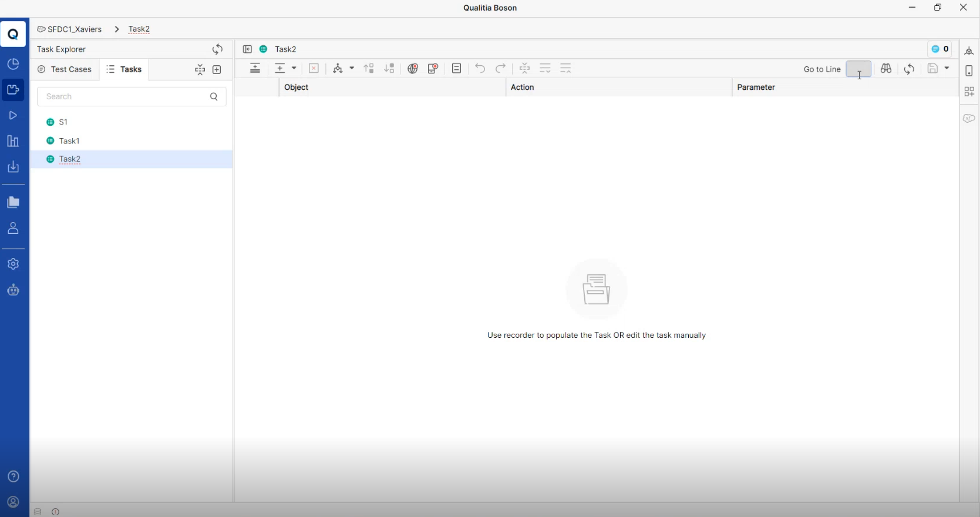The image size is (980, 517).
Task: Switch to the Test Cases tab
Action: click(x=65, y=69)
